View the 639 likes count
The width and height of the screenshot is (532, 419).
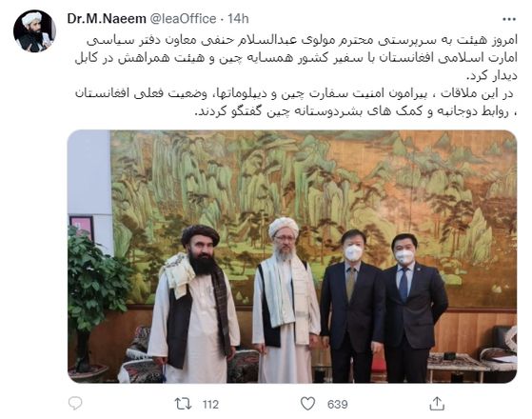click(x=337, y=405)
